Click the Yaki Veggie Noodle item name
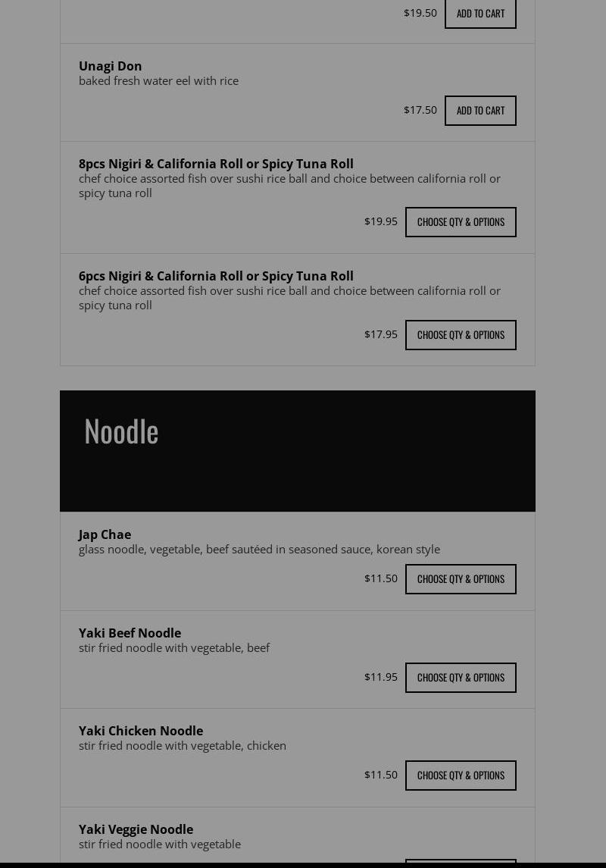606x868 pixels. coord(136,829)
